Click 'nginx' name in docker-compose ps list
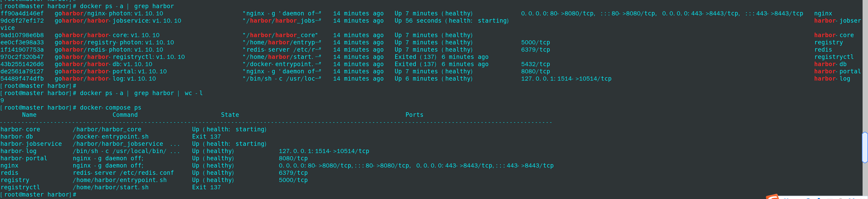 coord(9,166)
